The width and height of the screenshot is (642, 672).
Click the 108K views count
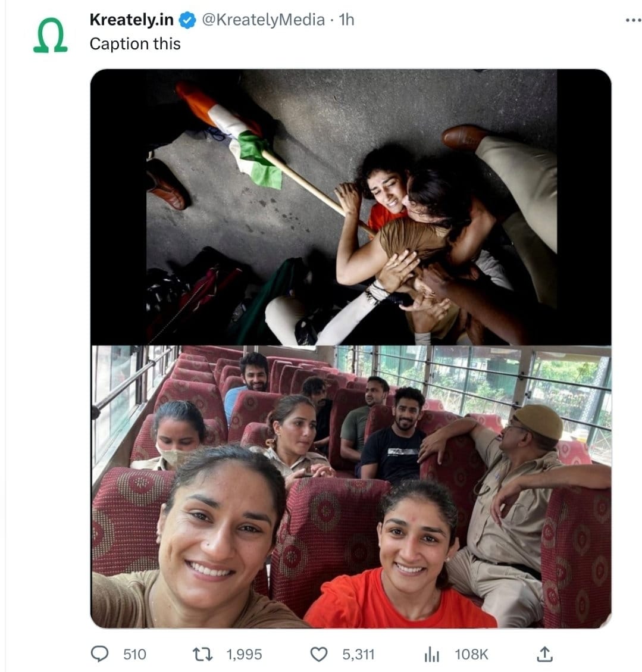[x=471, y=655]
